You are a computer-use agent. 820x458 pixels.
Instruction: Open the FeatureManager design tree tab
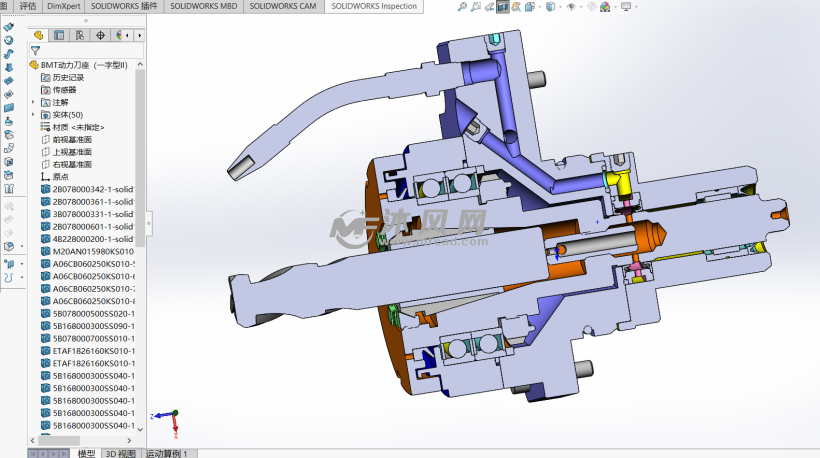(x=39, y=35)
